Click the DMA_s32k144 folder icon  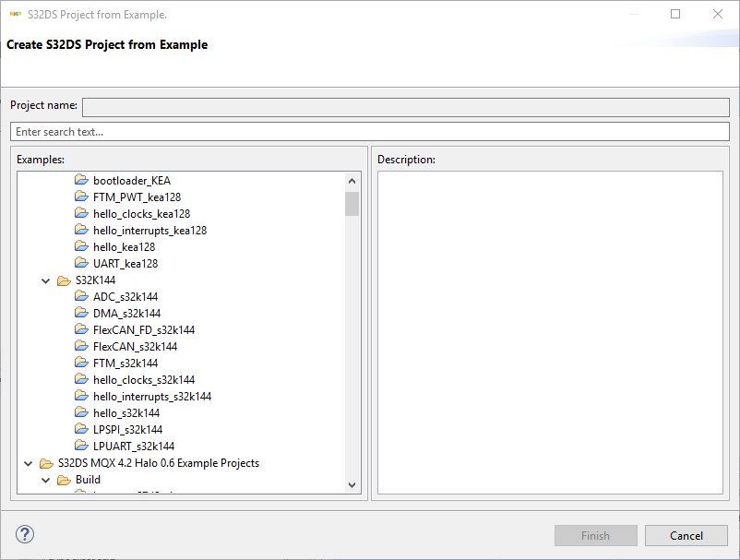tap(81, 313)
